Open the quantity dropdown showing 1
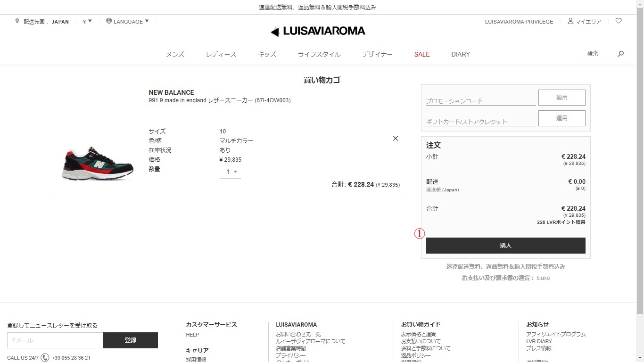 231,172
